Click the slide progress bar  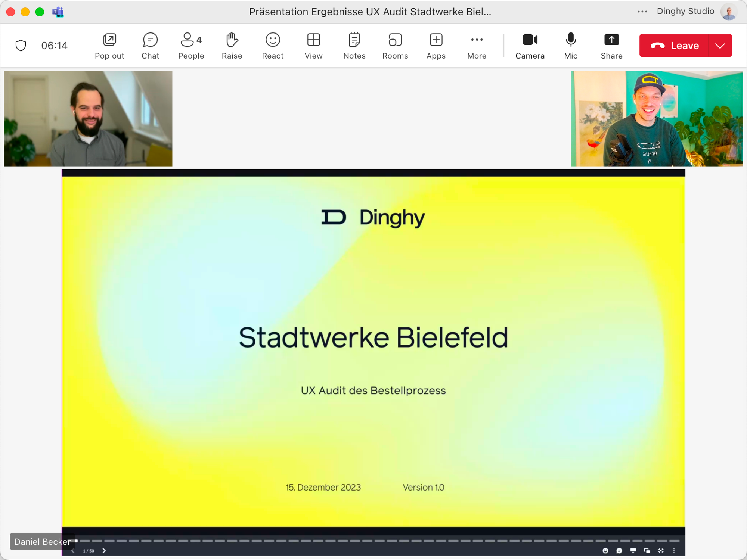click(373, 541)
